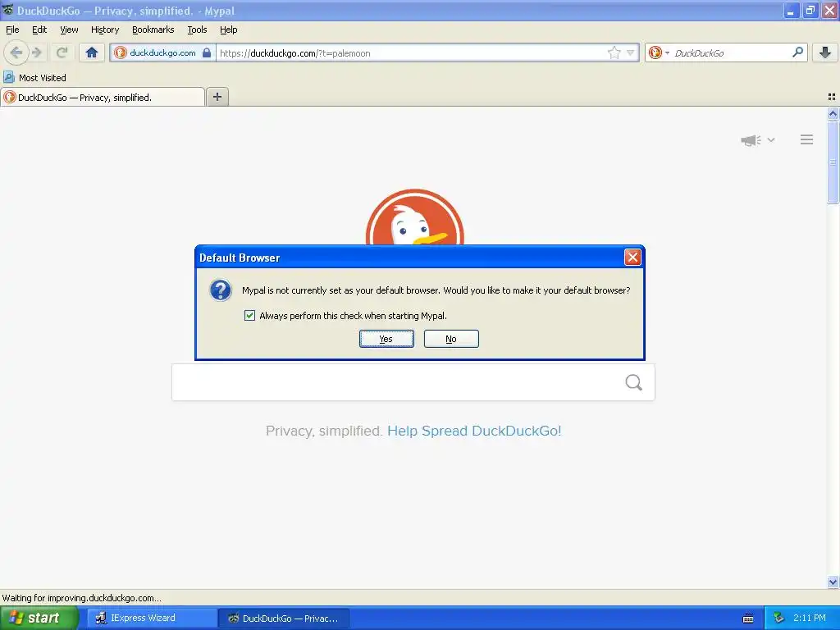Switch to IExpress Wizard taskbar item

152,618
